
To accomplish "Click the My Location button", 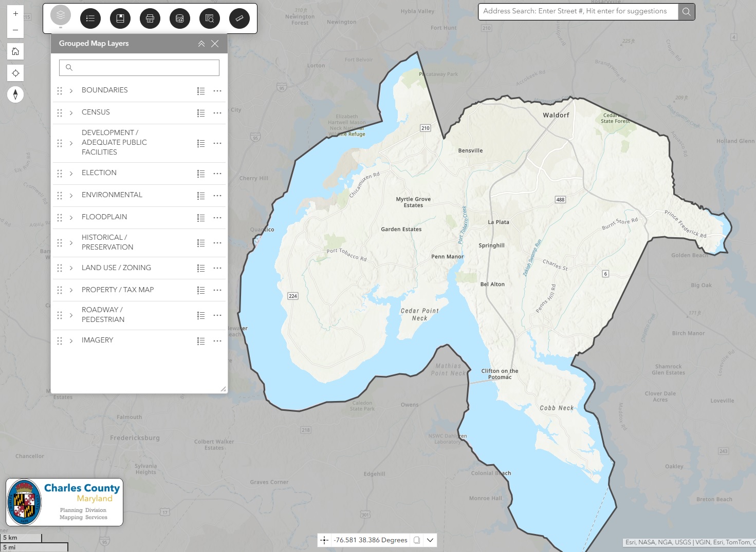I will point(15,73).
